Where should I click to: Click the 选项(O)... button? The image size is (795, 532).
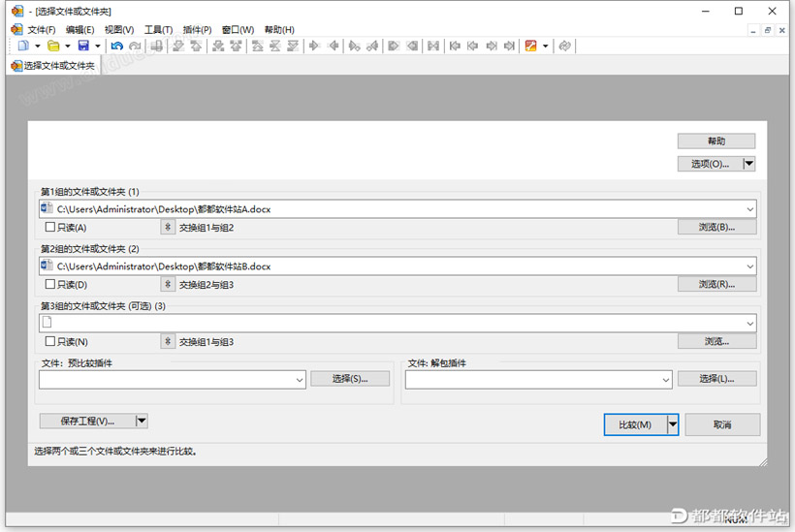[711, 164]
